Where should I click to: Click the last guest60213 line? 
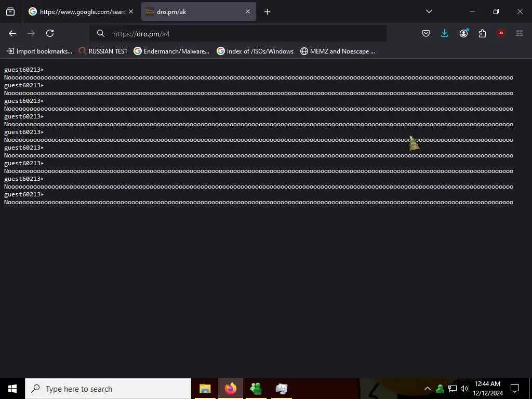pos(24,194)
